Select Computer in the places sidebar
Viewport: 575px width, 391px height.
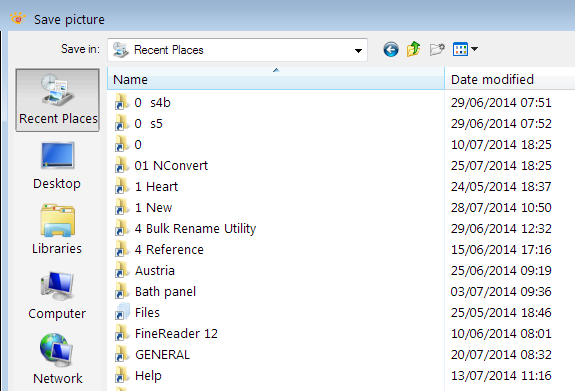pos(57,296)
